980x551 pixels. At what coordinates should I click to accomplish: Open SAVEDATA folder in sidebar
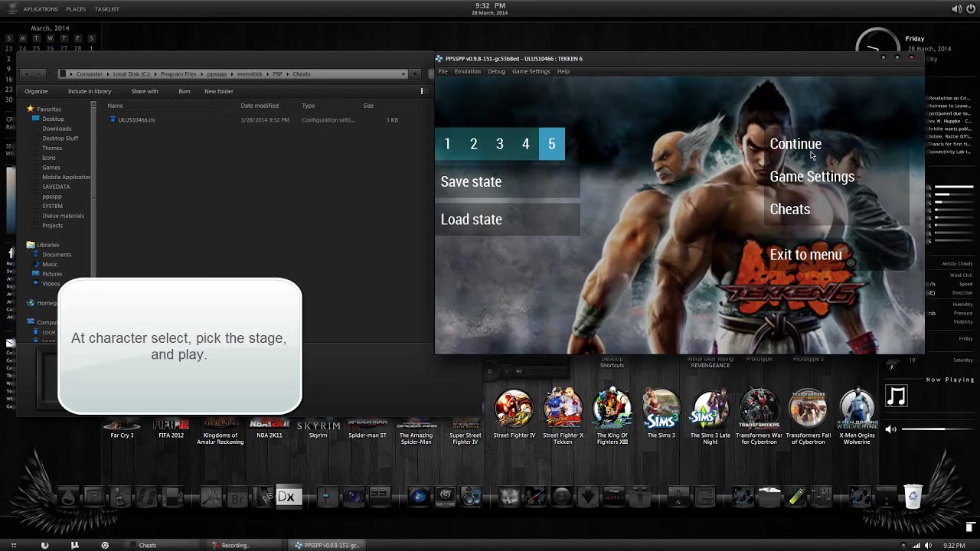56,187
